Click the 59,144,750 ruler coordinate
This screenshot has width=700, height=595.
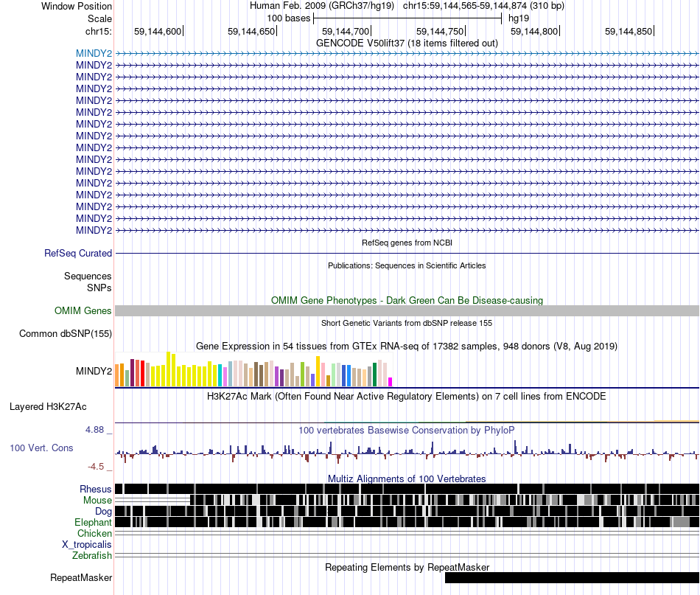(x=440, y=31)
